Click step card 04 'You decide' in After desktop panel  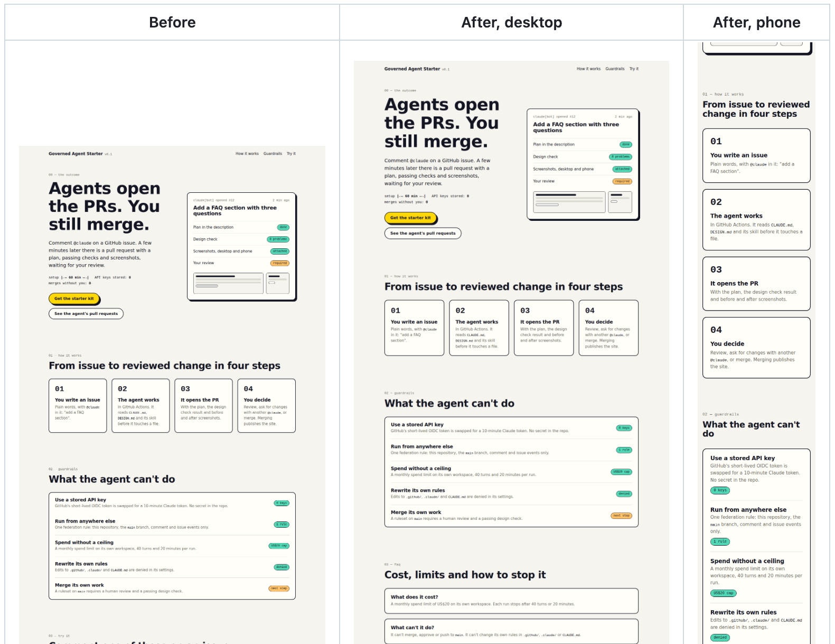tap(608, 328)
